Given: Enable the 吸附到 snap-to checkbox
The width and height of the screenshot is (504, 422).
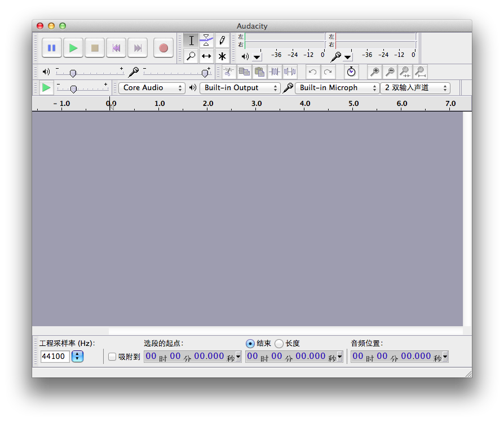Looking at the screenshot, I should pyautogui.click(x=112, y=357).
